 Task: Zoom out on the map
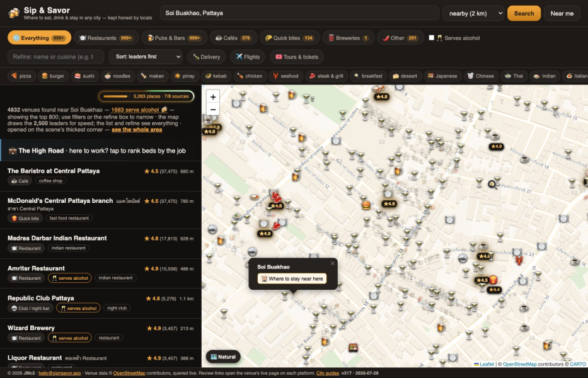[213, 110]
